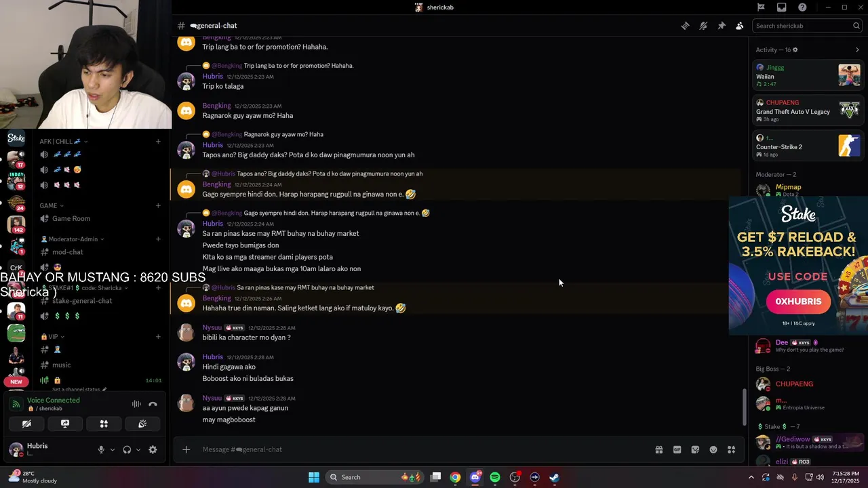Screen dimensions: 868x488
Task: Click the 0XHUBRIS code button on Stake ad
Action: pyautogui.click(x=798, y=302)
